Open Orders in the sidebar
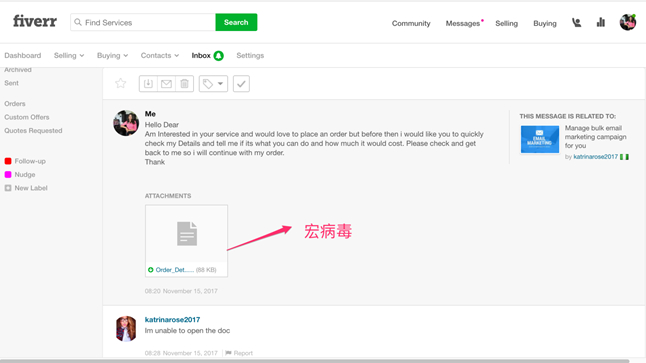Viewport: 646px width, 363px height. click(x=15, y=103)
